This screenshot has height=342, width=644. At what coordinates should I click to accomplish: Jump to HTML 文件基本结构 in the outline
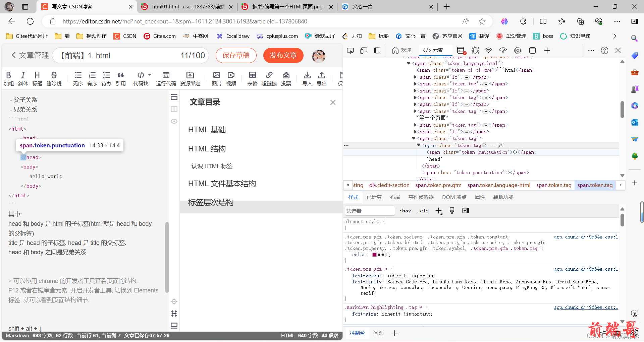[x=222, y=184]
